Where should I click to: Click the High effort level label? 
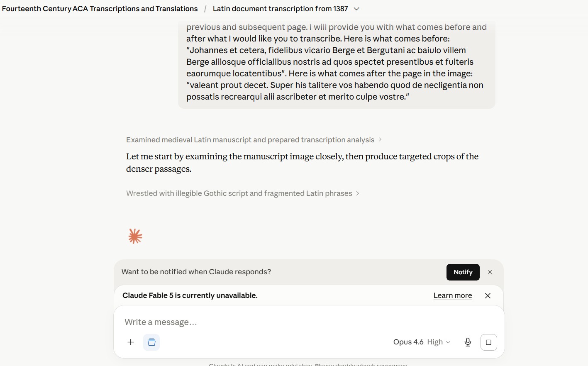(435, 342)
